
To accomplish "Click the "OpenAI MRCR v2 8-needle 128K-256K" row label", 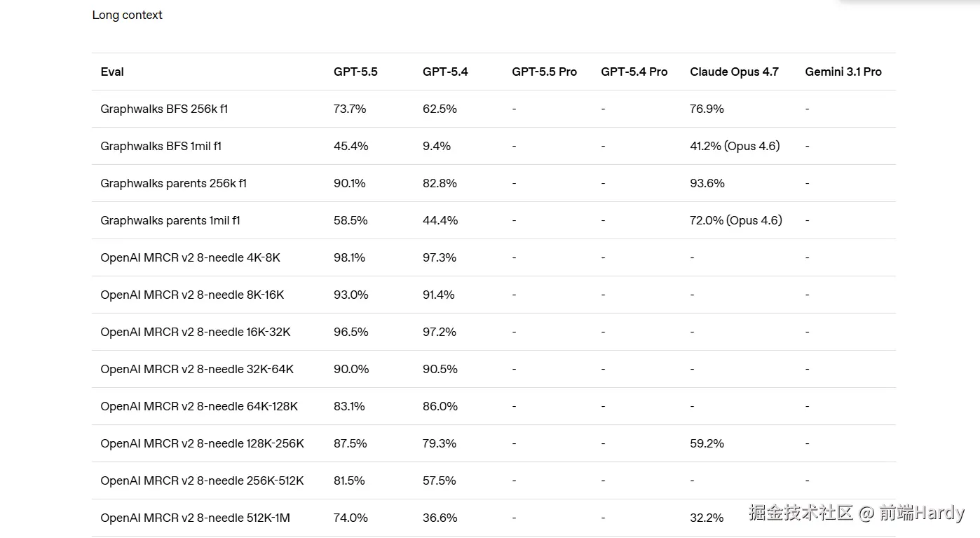I will pos(202,443).
